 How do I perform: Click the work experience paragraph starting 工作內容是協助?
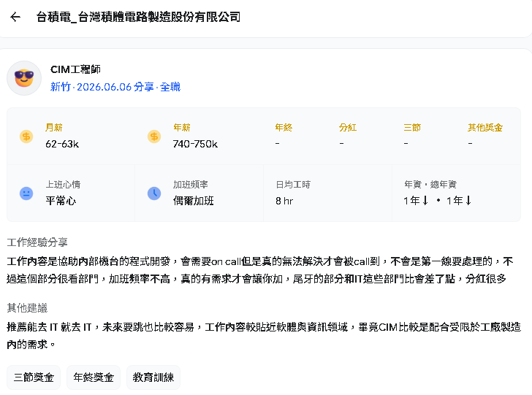[x=260, y=270]
